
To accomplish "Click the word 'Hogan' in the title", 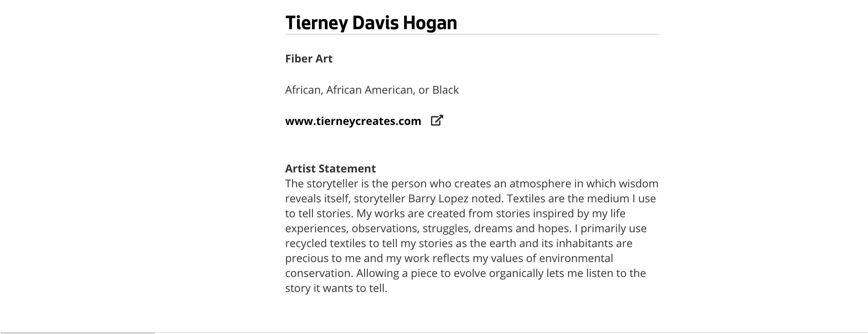I will pos(430,23).
